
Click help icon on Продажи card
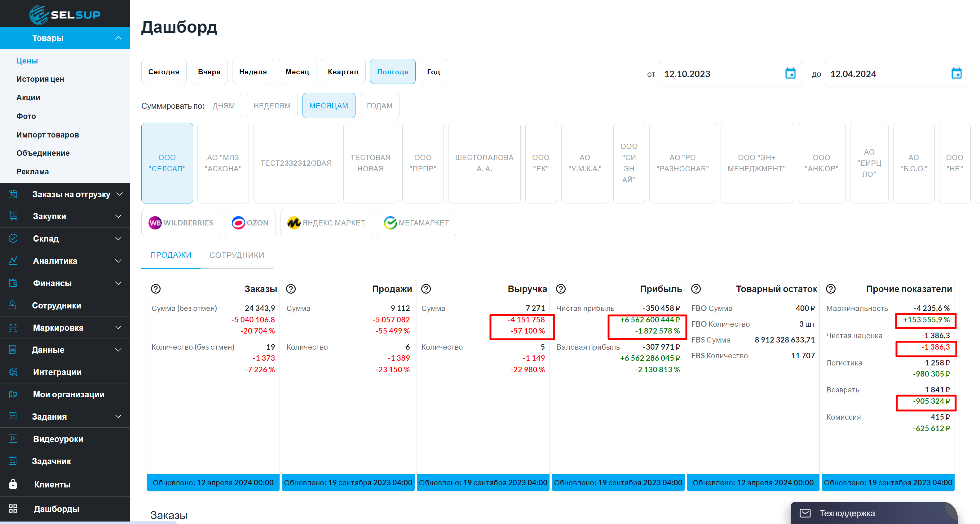[291, 289]
